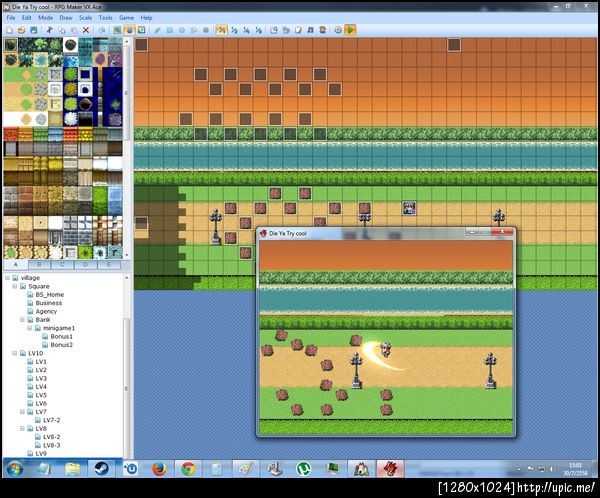Open the Script Editor icon

point(298,30)
